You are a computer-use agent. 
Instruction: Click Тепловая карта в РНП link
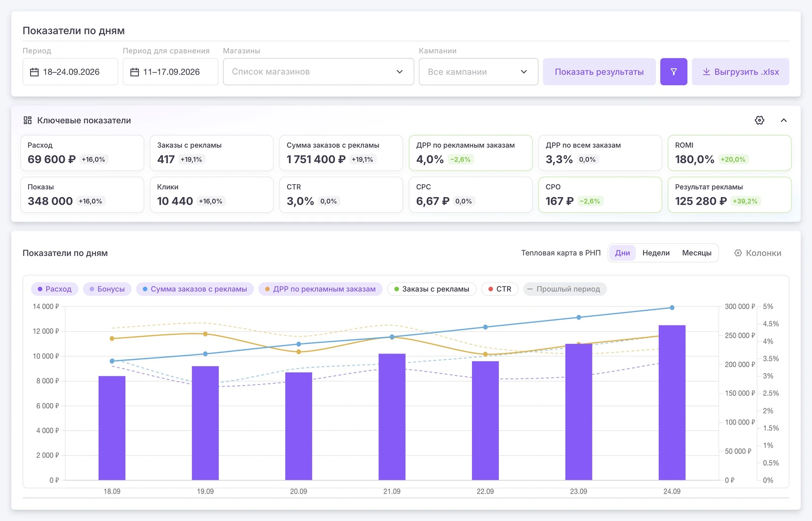561,253
